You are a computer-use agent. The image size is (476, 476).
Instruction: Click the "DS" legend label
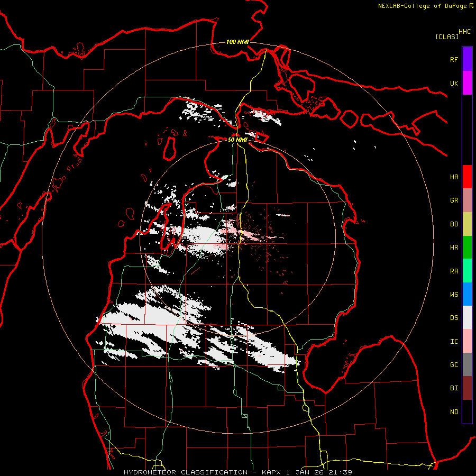pos(454,318)
